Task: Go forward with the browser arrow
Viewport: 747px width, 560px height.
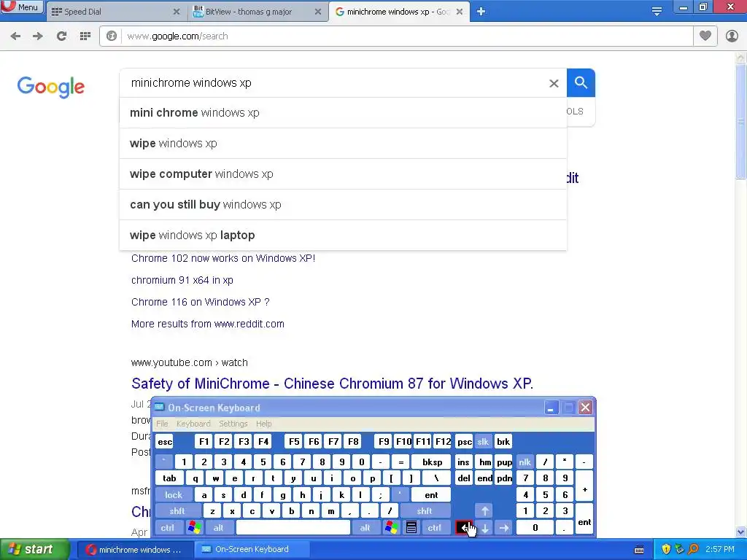Action: point(38,36)
